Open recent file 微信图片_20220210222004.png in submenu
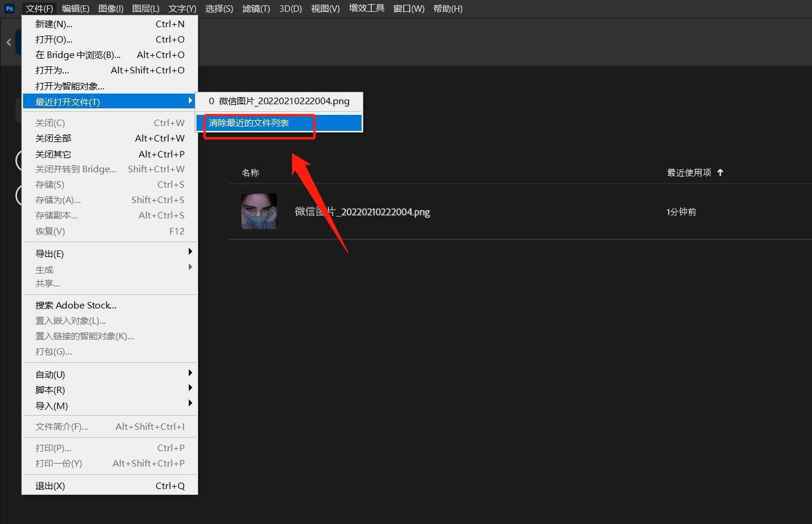The height and width of the screenshot is (524, 812). (x=279, y=101)
